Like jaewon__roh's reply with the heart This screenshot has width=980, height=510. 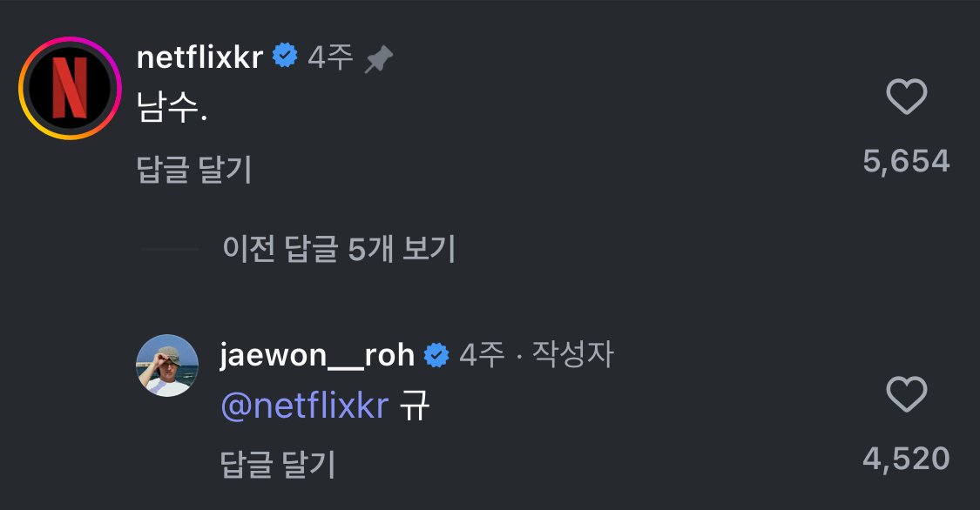906,396
